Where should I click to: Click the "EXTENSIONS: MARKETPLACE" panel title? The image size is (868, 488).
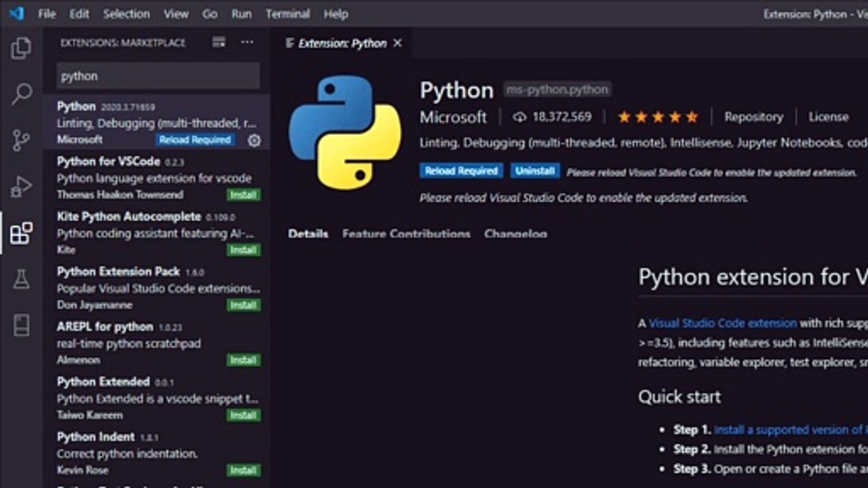123,43
